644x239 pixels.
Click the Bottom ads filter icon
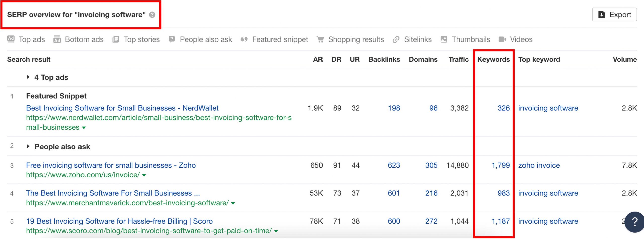pos(56,39)
